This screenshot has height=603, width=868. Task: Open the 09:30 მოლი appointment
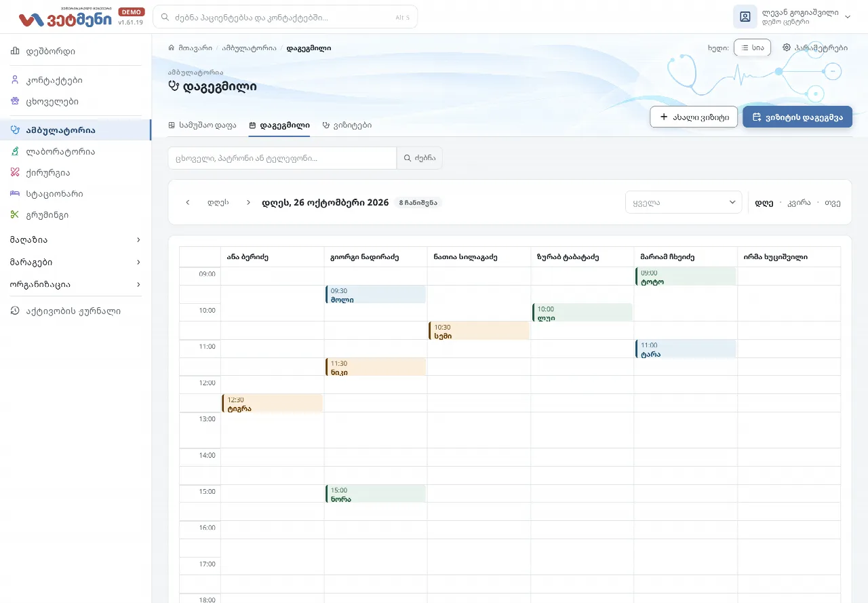[x=376, y=294]
